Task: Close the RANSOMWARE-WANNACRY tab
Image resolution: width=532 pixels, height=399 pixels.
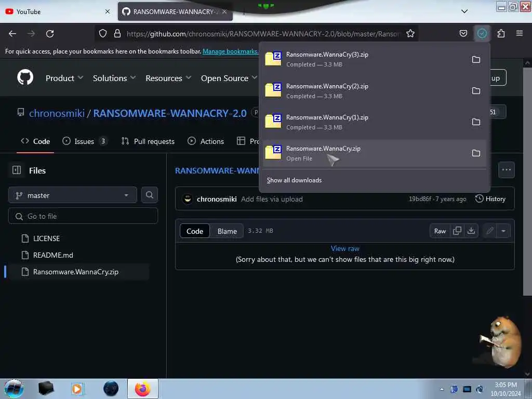Action: coord(224,11)
